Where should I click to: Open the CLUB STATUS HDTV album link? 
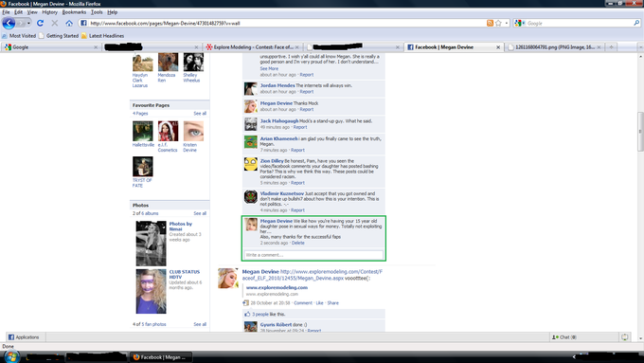point(185,274)
